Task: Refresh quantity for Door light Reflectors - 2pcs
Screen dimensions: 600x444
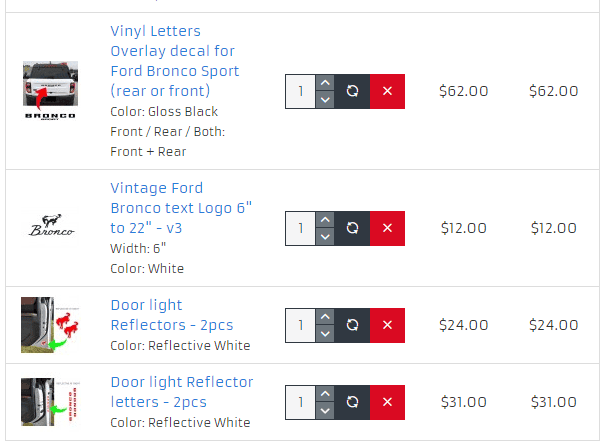Action: pos(352,325)
